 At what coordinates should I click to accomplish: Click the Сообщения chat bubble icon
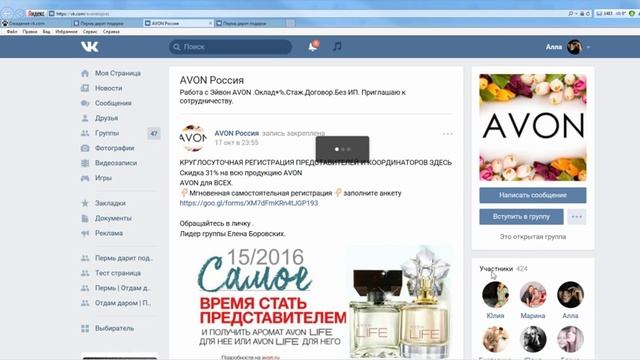(x=85, y=103)
